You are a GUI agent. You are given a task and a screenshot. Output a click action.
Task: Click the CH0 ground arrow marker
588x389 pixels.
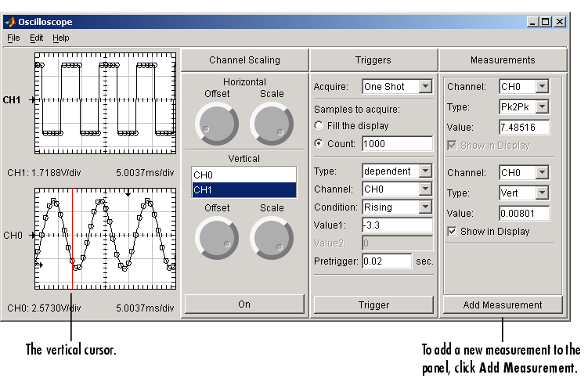(x=33, y=235)
